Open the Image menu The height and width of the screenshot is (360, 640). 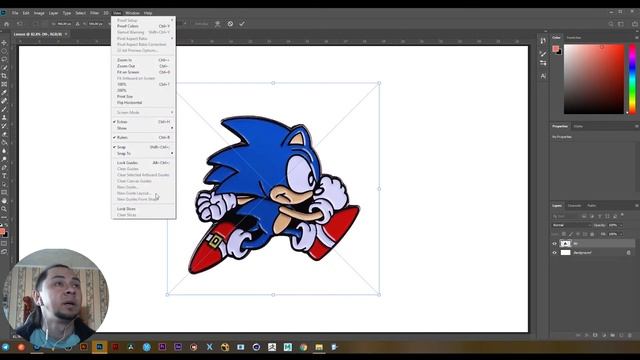(39, 13)
